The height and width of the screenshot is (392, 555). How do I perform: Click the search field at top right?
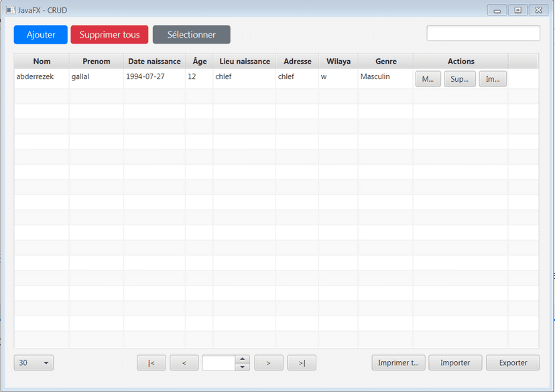(x=483, y=33)
